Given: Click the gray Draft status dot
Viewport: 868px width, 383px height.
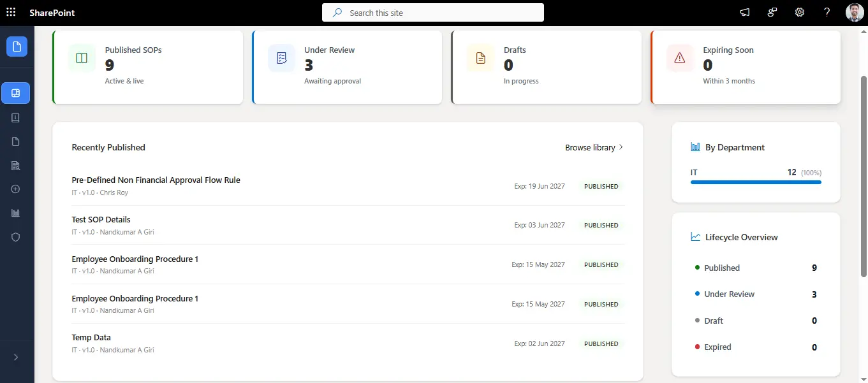Looking at the screenshot, I should click(697, 320).
